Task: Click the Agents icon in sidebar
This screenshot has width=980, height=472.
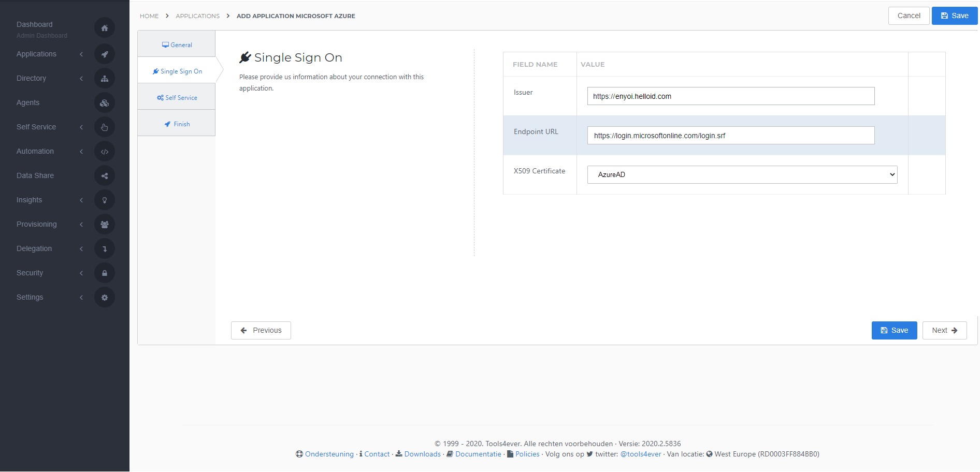Action: tap(105, 102)
